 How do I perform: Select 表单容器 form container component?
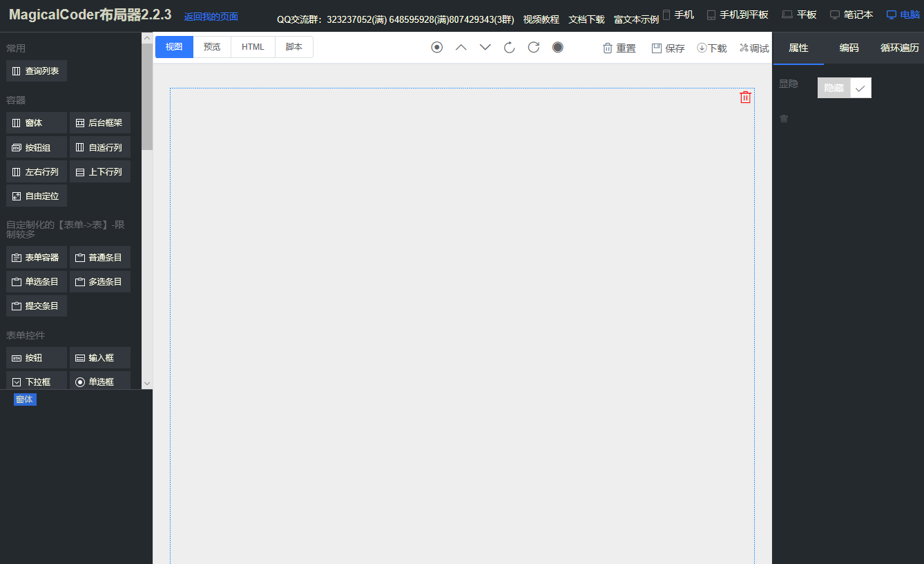click(37, 257)
